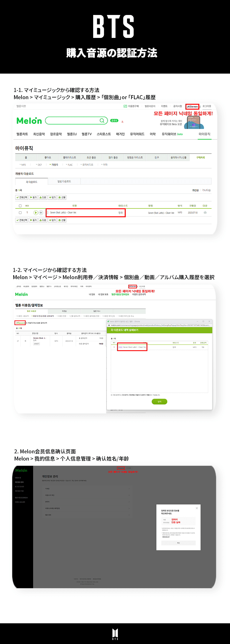Click the download icon in the 다운 column
The width and height of the screenshot is (230, 644).
tap(205, 212)
